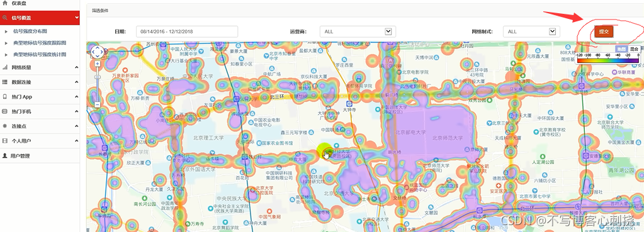Collapse the 信号覆盖 menu chevron

pyautogui.click(x=77, y=18)
